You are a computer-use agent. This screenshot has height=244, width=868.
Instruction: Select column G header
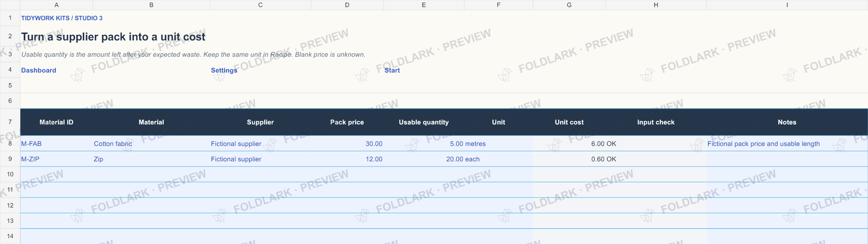click(x=569, y=5)
